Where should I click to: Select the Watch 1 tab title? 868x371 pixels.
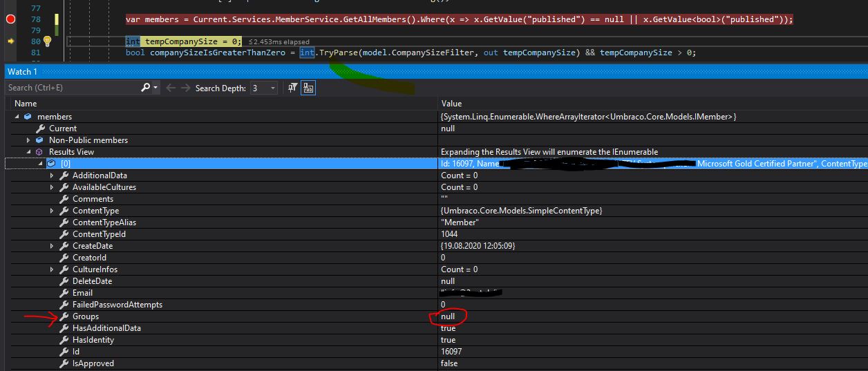pos(22,72)
